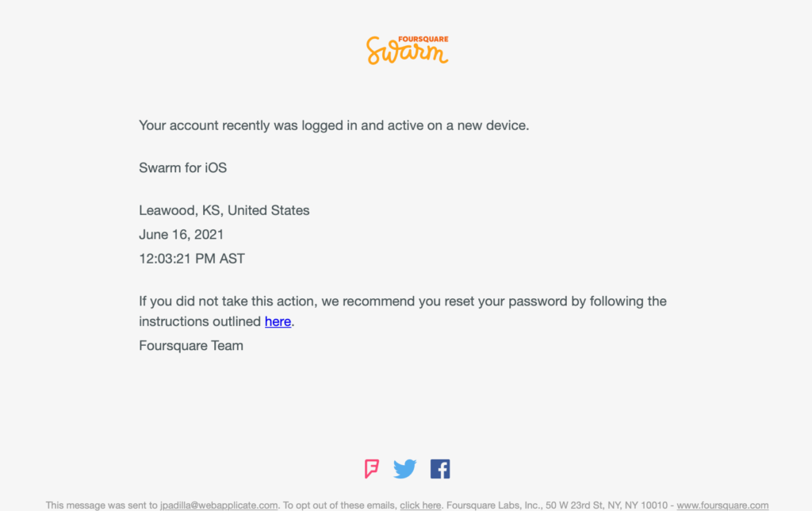
Task: Open the Twitter bird icon
Action: 405,469
